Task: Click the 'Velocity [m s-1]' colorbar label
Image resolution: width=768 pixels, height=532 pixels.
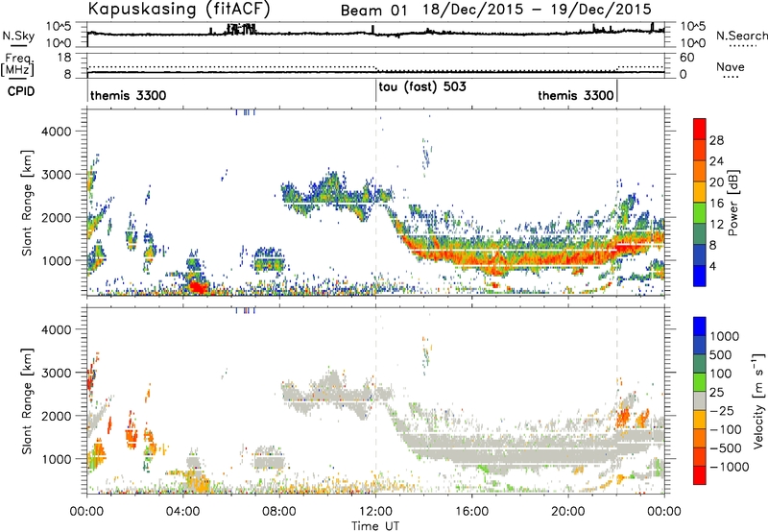Action: (x=758, y=400)
